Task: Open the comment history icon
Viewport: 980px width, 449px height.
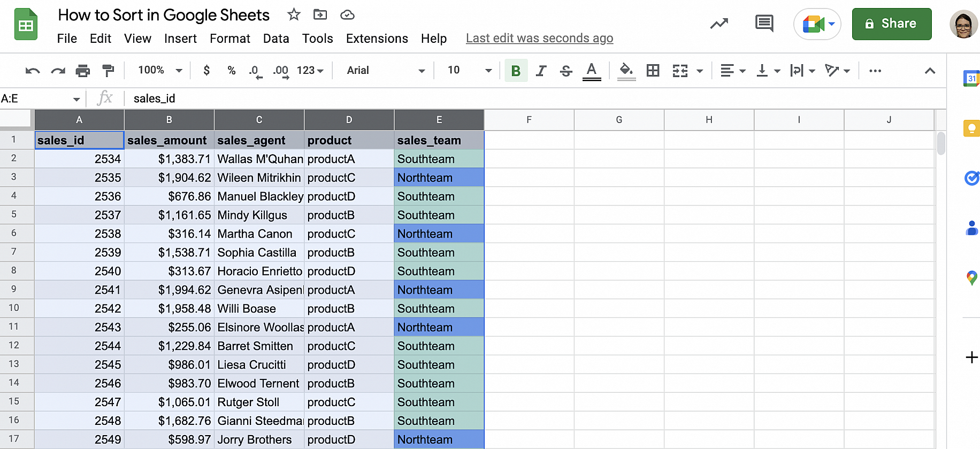Action: pos(764,24)
